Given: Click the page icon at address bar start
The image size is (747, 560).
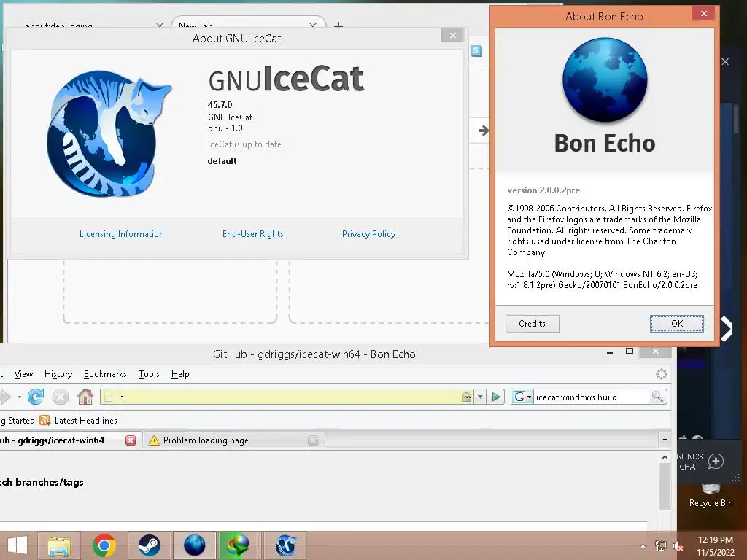Looking at the screenshot, I should click(109, 397).
